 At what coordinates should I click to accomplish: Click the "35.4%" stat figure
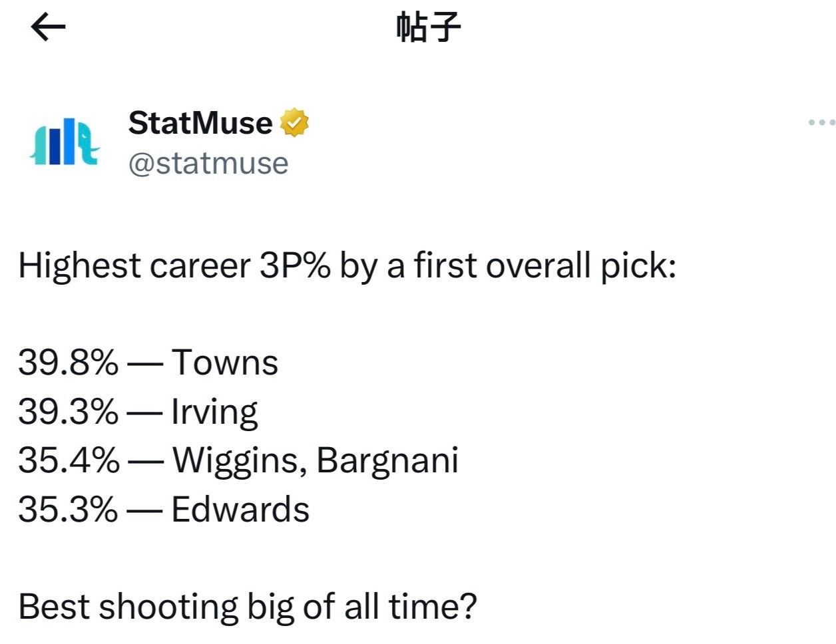(x=69, y=460)
